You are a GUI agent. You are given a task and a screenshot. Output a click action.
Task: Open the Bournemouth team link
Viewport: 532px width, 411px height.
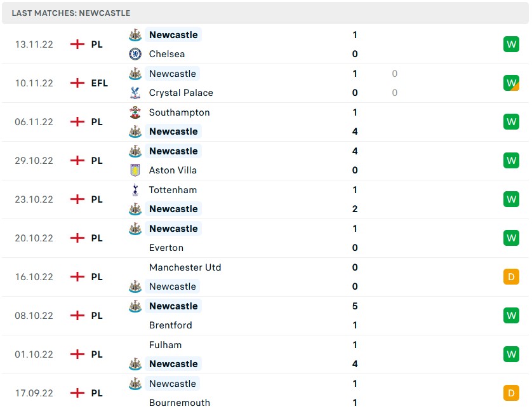[179, 403]
